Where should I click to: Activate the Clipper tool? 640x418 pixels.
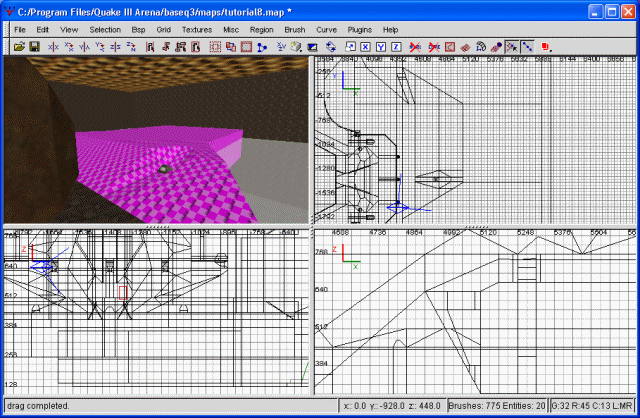(262, 47)
